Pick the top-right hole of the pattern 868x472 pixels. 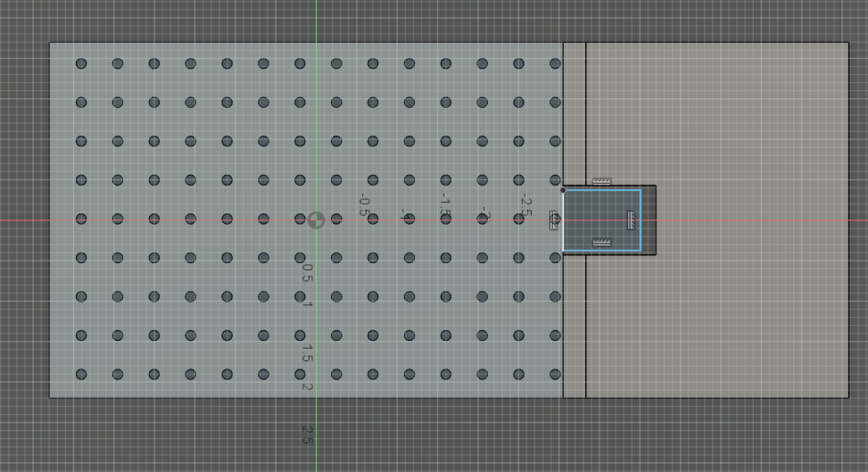click(555, 63)
